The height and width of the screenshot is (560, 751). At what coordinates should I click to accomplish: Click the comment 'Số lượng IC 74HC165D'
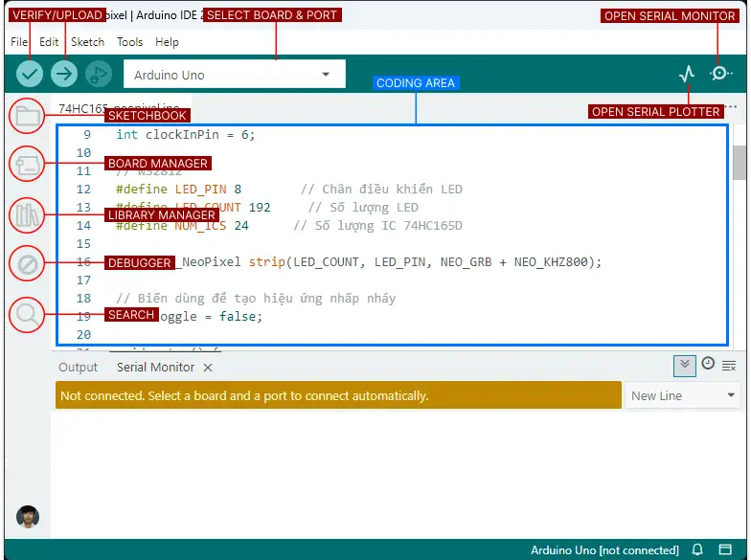[x=377, y=226]
